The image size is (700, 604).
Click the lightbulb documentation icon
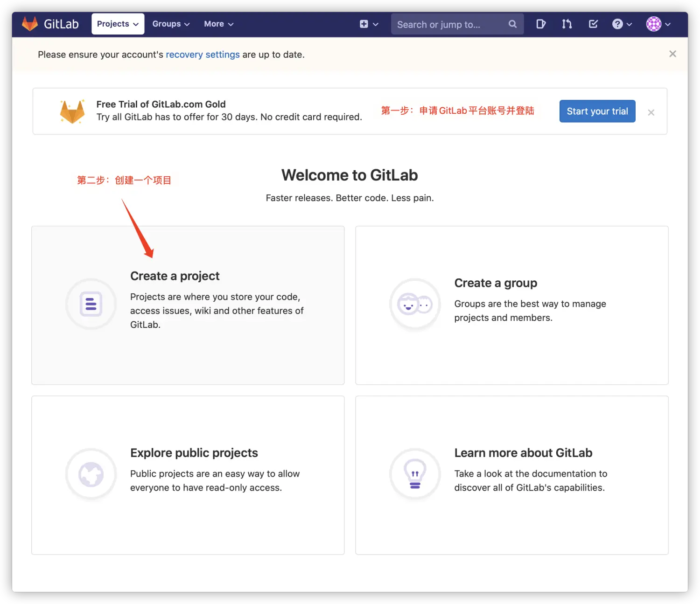(415, 474)
